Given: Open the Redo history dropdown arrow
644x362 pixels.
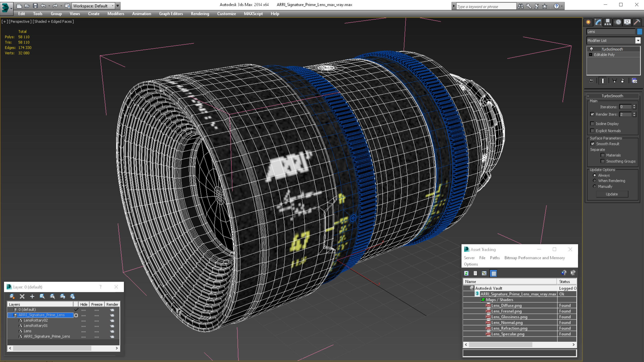Looking at the screenshot, I should click(x=61, y=6).
